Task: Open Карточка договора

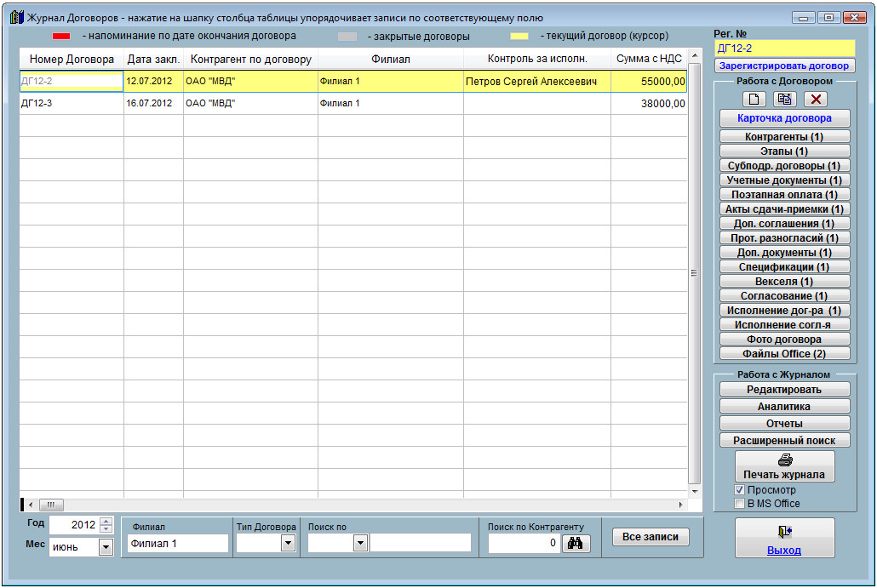Action: [x=784, y=118]
